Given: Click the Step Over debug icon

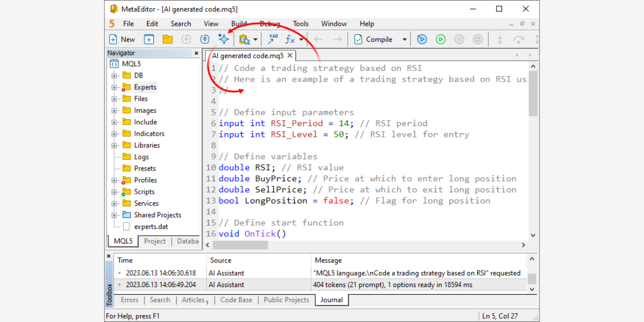Looking at the screenshot, I should pyautogui.click(x=518, y=39).
